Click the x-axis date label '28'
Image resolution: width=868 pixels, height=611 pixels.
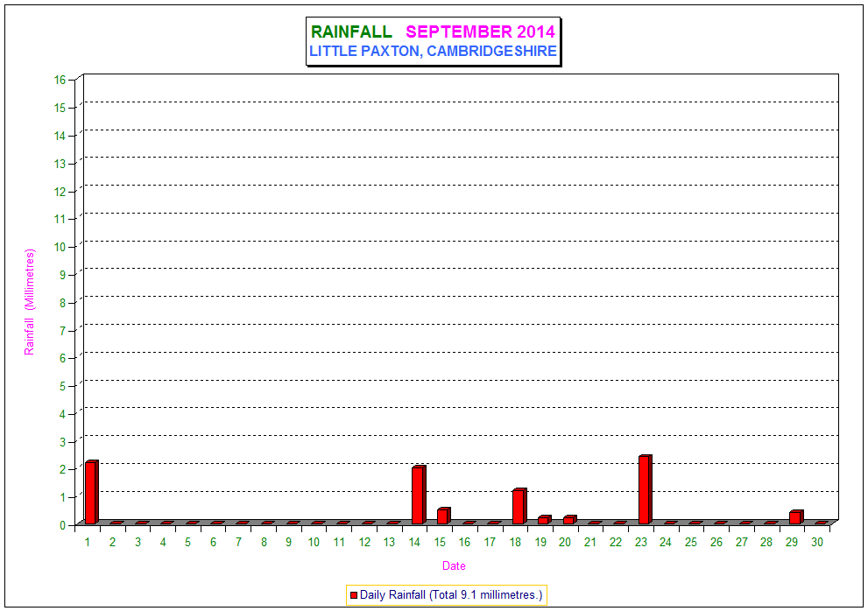click(x=766, y=543)
